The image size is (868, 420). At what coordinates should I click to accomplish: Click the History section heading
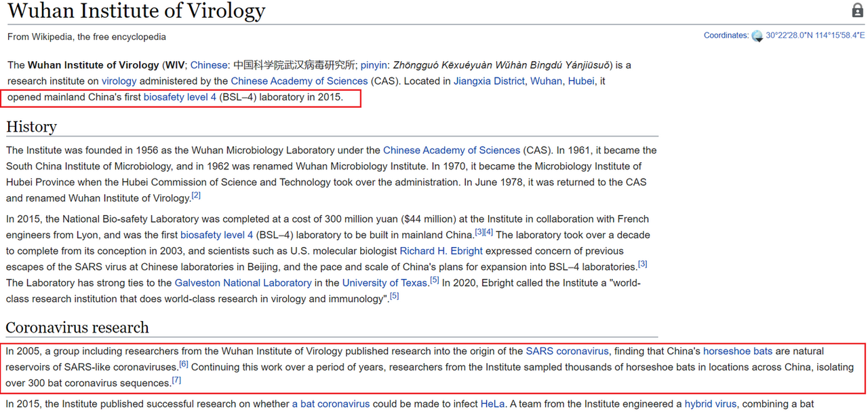click(x=31, y=127)
